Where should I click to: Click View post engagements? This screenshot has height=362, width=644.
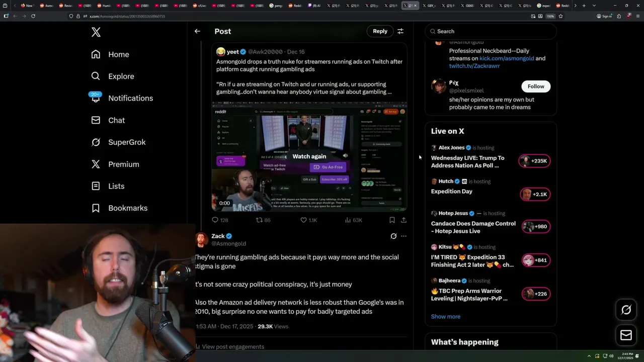[232, 346]
